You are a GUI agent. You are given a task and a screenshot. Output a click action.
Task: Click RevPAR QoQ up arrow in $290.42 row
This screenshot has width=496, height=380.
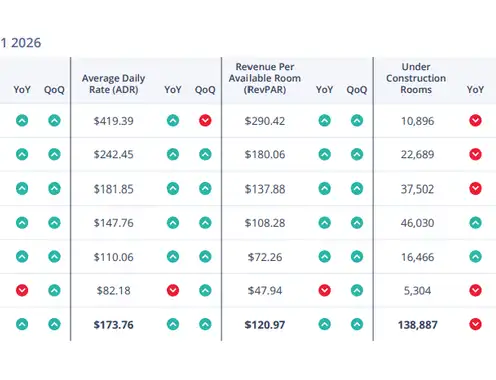click(357, 120)
